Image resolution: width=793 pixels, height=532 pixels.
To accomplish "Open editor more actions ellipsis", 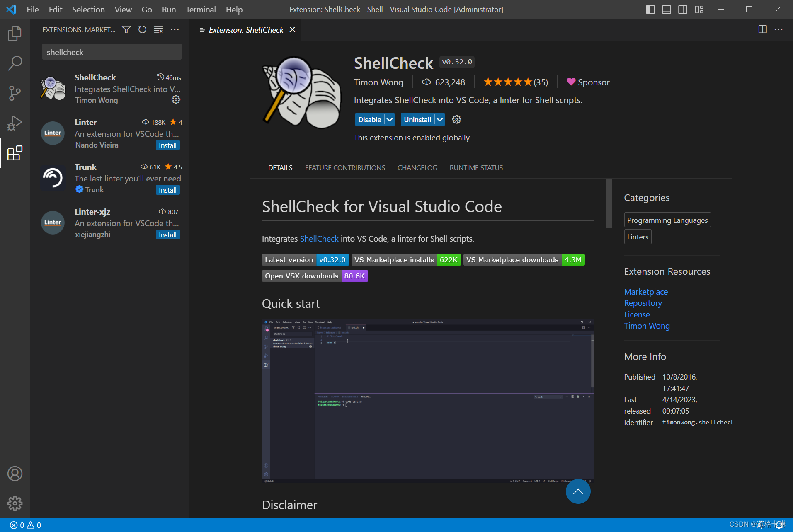I will (x=778, y=29).
